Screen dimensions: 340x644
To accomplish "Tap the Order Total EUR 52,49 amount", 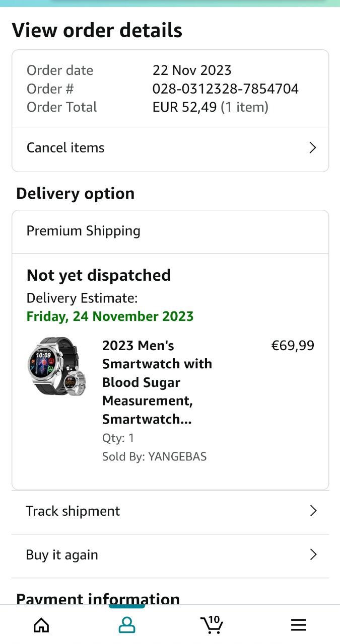I will [184, 107].
